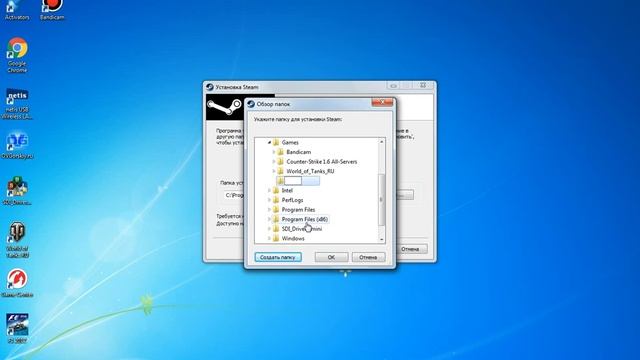Launch the F1 2017 game shortcut

pyautogui.click(x=17, y=329)
